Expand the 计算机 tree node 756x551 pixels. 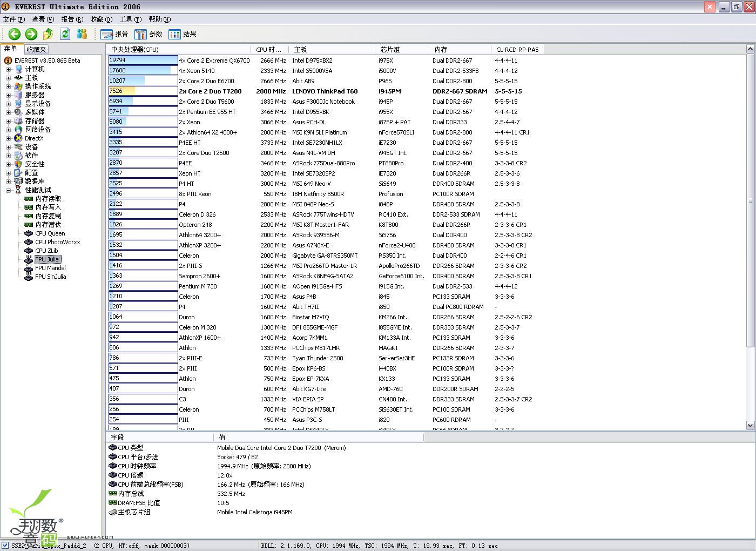[8, 69]
